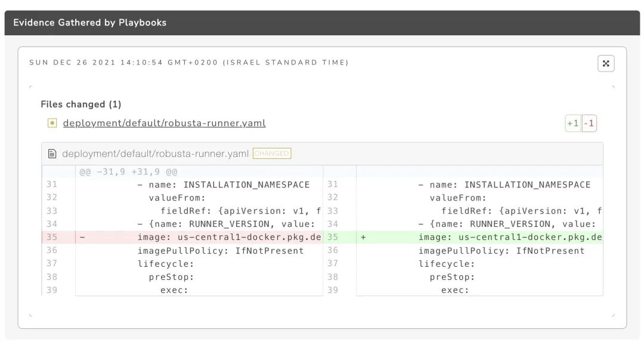Click line number 39 in right gutter
The image size is (644, 342).
pyautogui.click(x=333, y=290)
